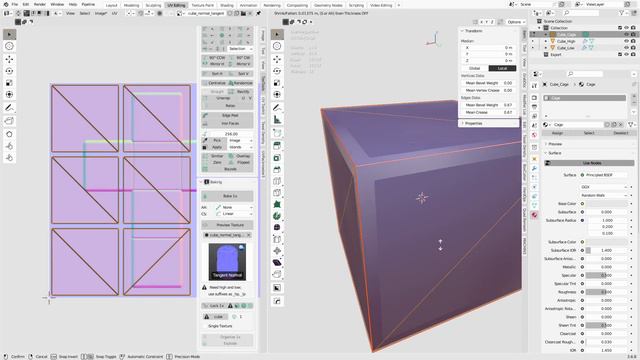This screenshot has width=640, height=360.
Task: Clear the cube_normal_tang bake image with X
Action: 248,235
